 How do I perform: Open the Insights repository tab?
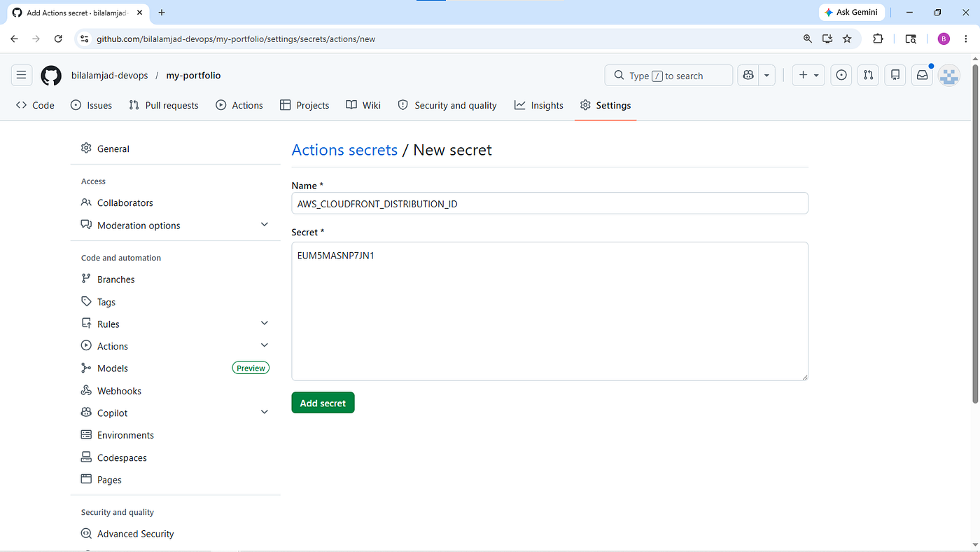pos(539,105)
